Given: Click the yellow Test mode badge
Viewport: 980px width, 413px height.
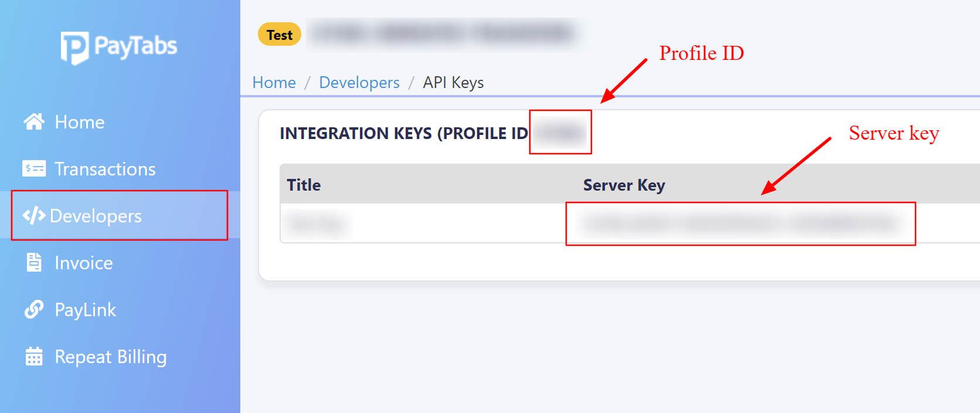Looking at the screenshot, I should point(280,35).
